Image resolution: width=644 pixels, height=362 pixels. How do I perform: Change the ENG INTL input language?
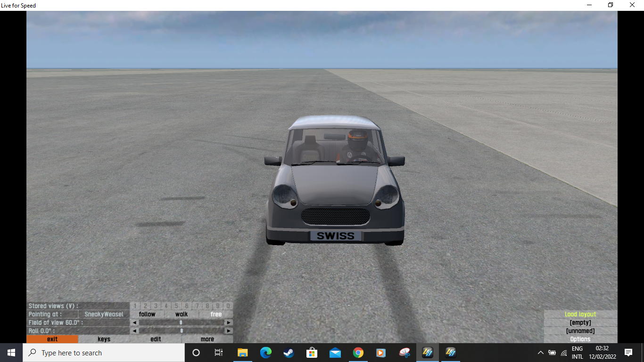(x=578, y=353)
